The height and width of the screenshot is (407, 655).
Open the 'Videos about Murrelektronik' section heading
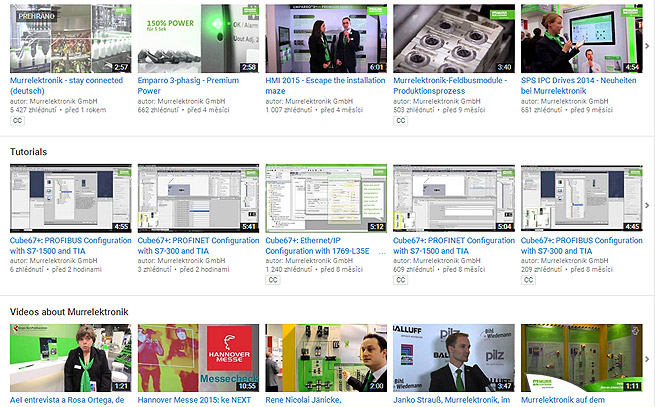coord(69,312)
